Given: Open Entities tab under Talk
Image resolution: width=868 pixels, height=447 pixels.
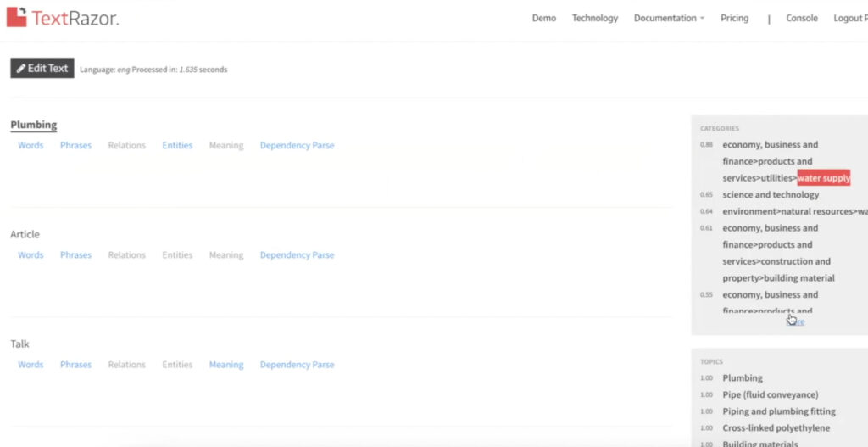Looking at the screenshot, I should 177,365.
